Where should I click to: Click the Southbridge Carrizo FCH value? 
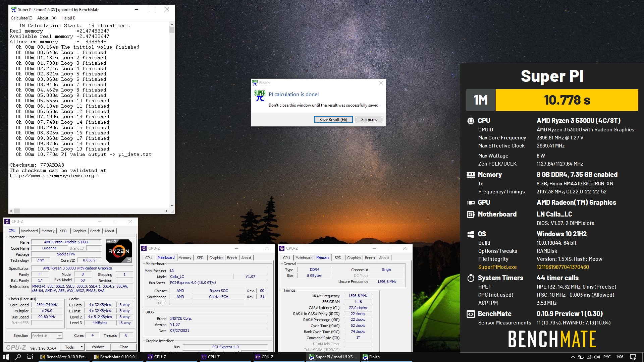219,297
